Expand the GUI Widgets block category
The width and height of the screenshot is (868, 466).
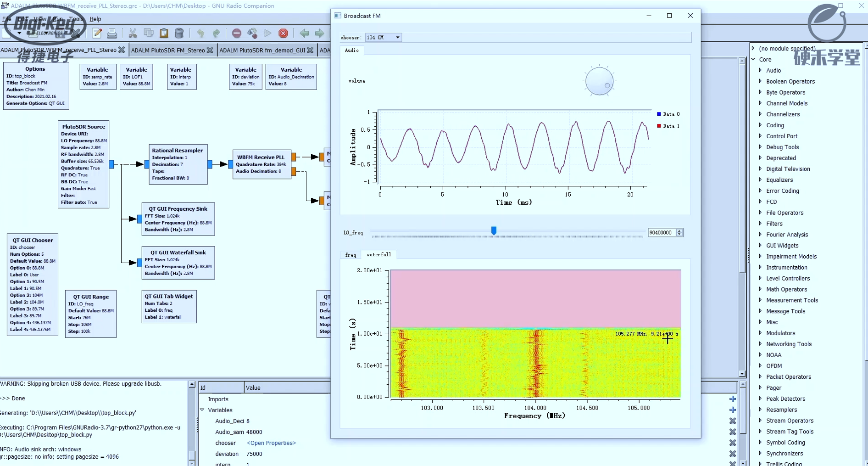coord(761,246)
